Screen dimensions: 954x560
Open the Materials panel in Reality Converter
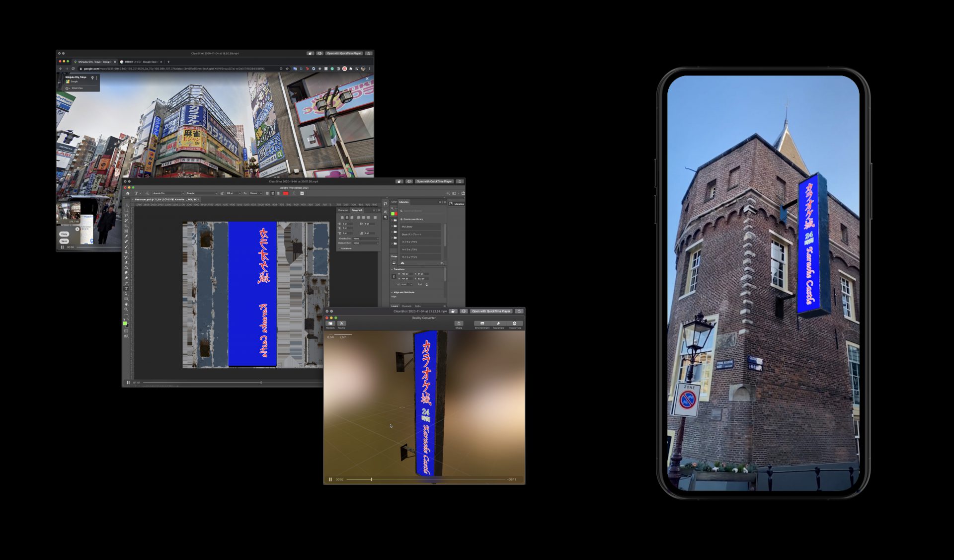click(x=498, y=323)
